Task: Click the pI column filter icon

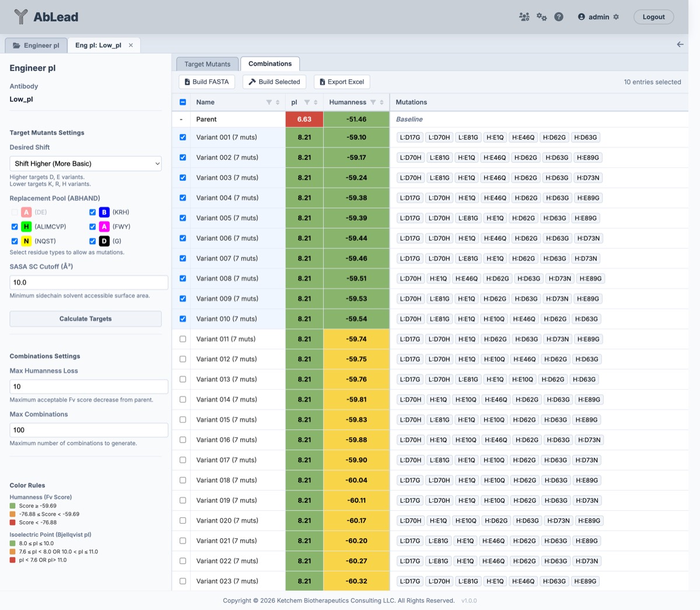Action: click(x=307, y=102)
